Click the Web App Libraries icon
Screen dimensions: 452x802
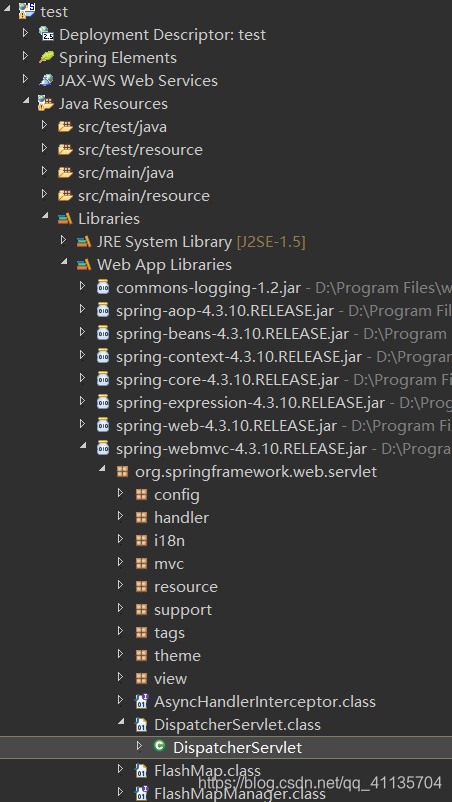[84, 265]
